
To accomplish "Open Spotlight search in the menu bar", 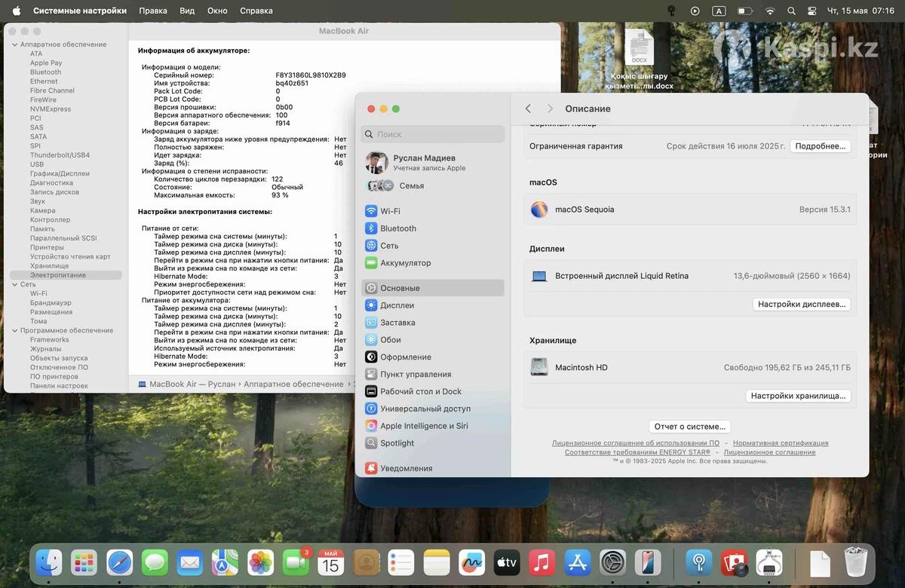I will (x=791, y=11).
